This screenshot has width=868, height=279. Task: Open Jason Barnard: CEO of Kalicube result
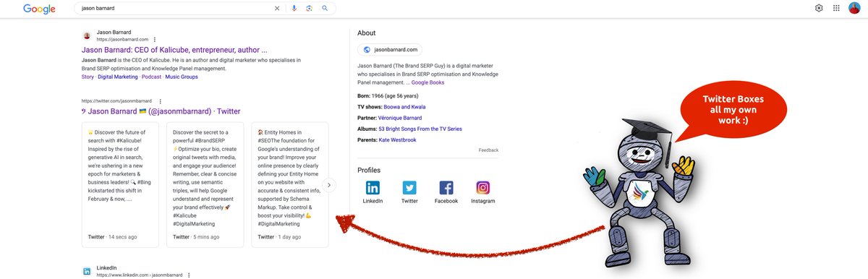[174, 50]
